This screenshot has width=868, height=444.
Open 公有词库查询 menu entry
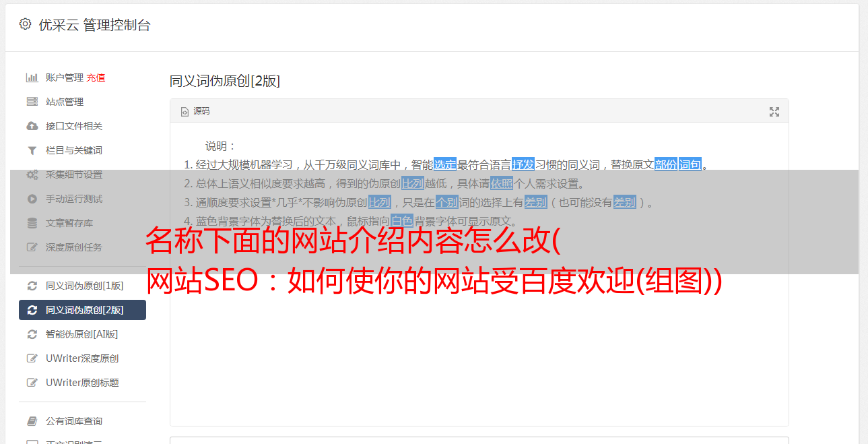[82, 421]
